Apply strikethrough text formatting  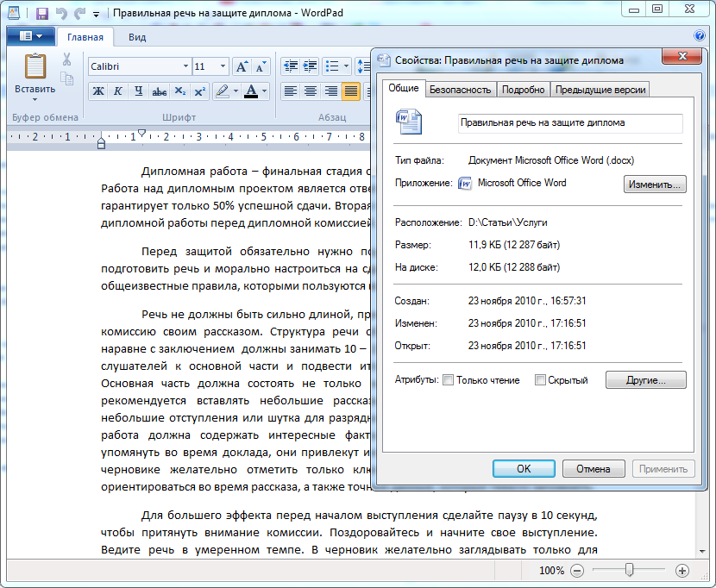159,91
